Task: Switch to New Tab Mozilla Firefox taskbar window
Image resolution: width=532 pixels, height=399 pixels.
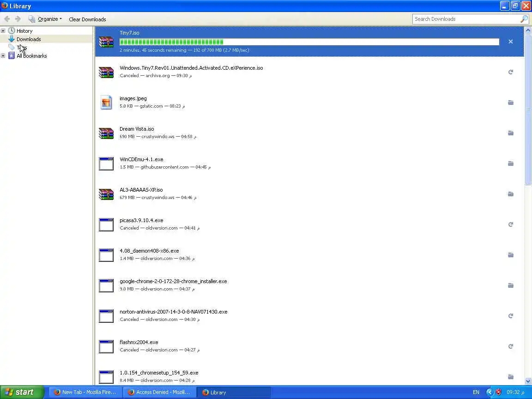Action: [85, 392]
